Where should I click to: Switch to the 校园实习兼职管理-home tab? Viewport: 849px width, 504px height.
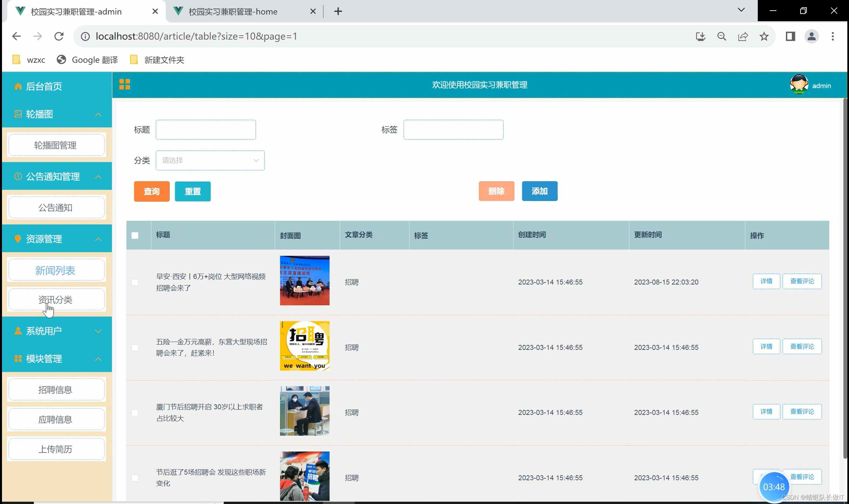click(x=233, y=12)
